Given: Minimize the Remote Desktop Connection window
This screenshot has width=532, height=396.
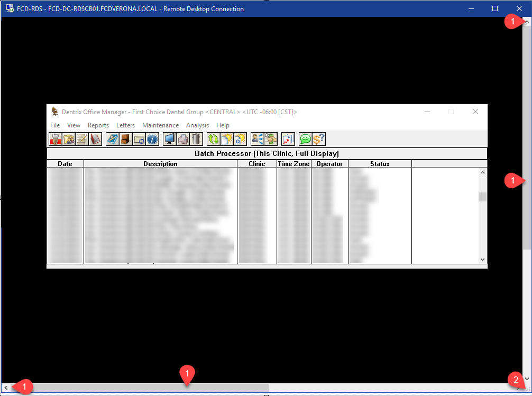Looking at the screenshot, I should point(471,8).
